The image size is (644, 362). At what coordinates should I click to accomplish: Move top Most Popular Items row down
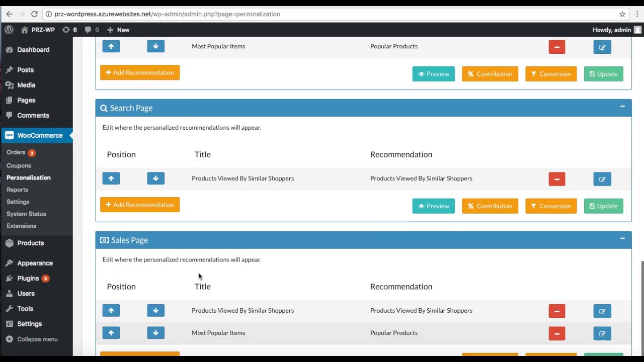155,46
